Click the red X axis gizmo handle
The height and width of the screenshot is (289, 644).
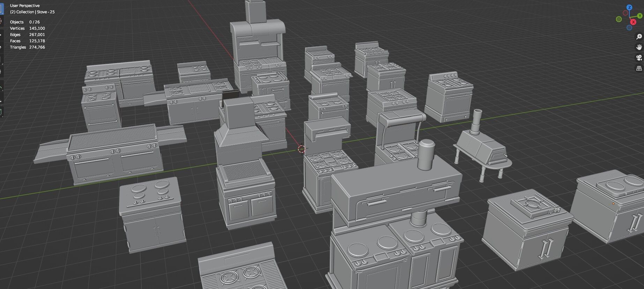pos(634,22)
